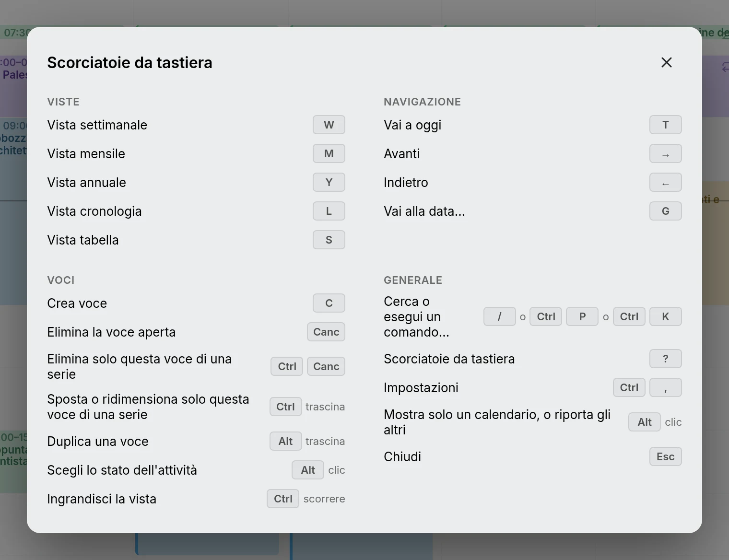729x560 pixels.
Task: Select the "Scegli lo stato dell'attività" label
Action: click(122, 470)
